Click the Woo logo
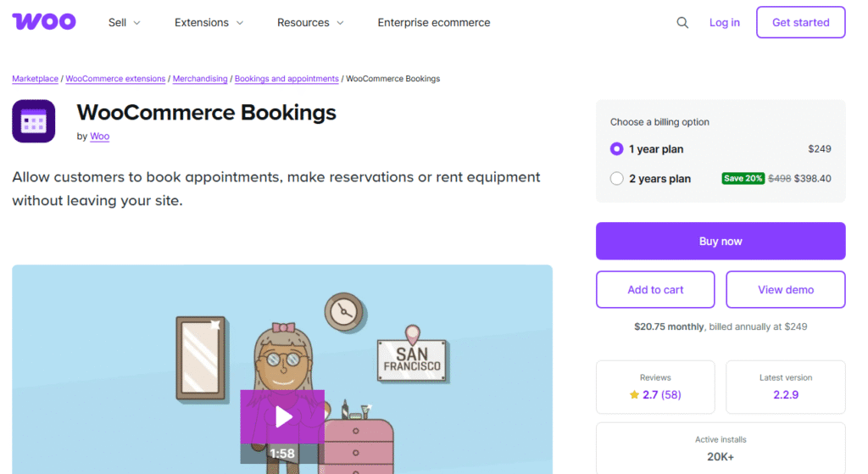 pyautogui.click(x=44, y=22)
